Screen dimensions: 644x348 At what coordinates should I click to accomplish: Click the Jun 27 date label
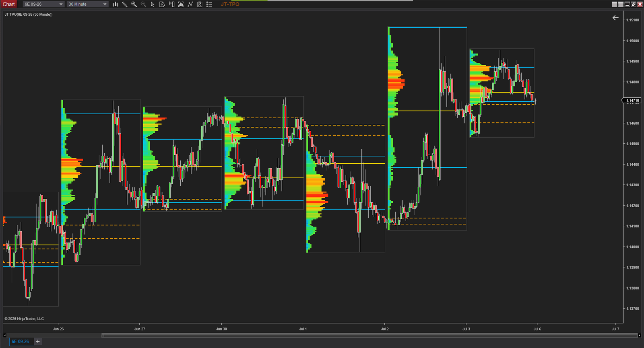[140, 329]
